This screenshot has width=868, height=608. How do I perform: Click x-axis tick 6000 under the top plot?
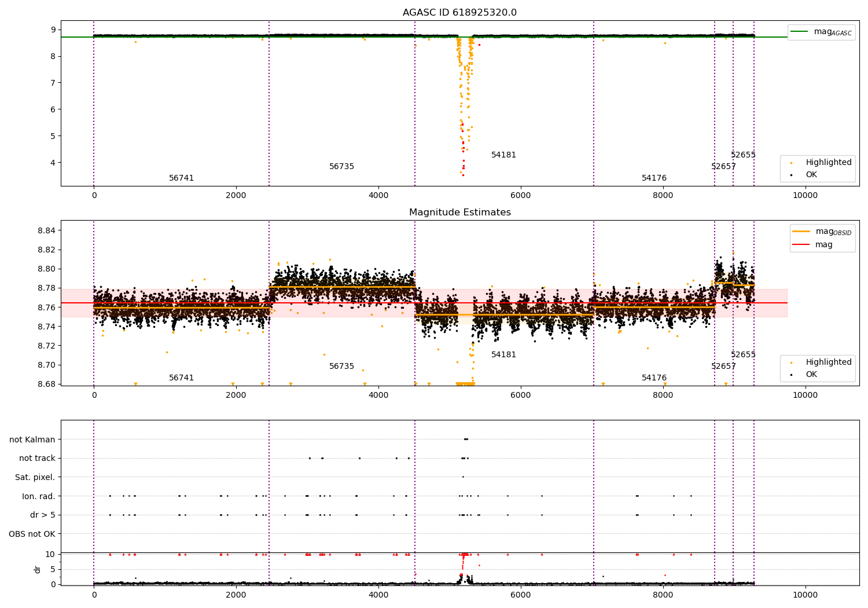[x=521, y=195]
